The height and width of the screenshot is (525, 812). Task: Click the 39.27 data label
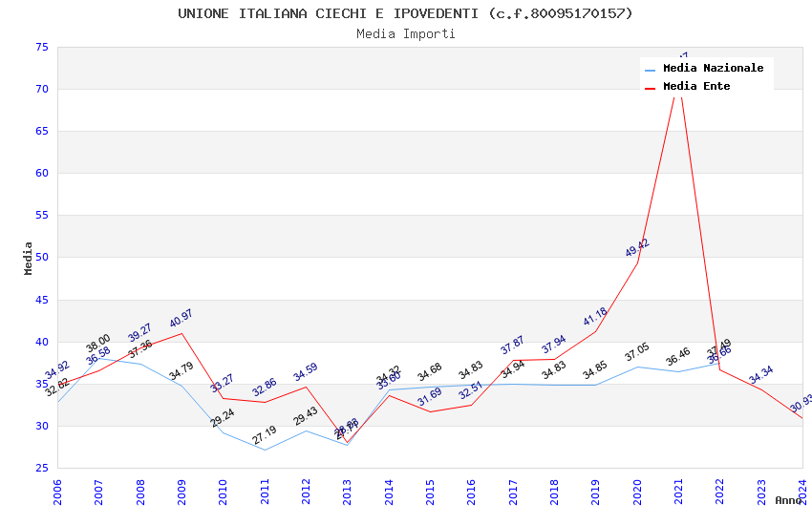click(139, 332)
